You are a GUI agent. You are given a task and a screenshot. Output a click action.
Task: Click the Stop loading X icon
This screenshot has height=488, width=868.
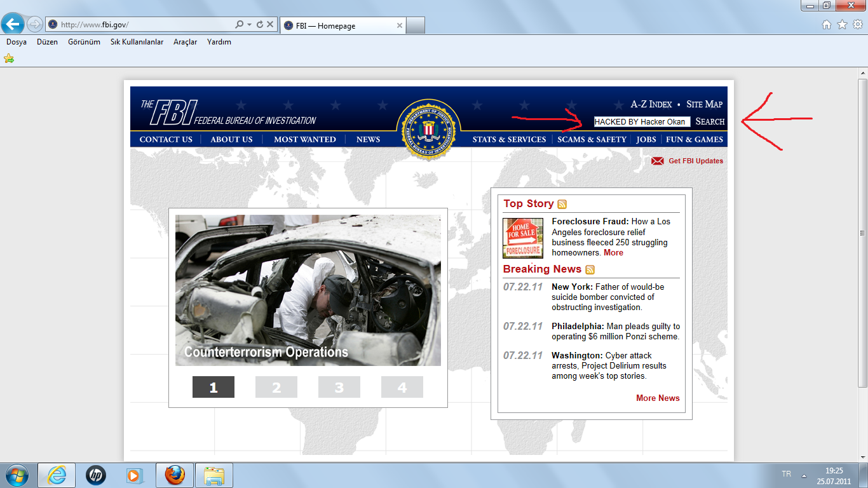[x=270, y=24]
